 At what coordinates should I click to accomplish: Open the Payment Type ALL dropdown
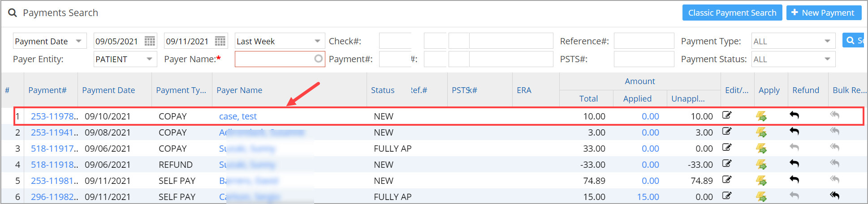point(827,41)
